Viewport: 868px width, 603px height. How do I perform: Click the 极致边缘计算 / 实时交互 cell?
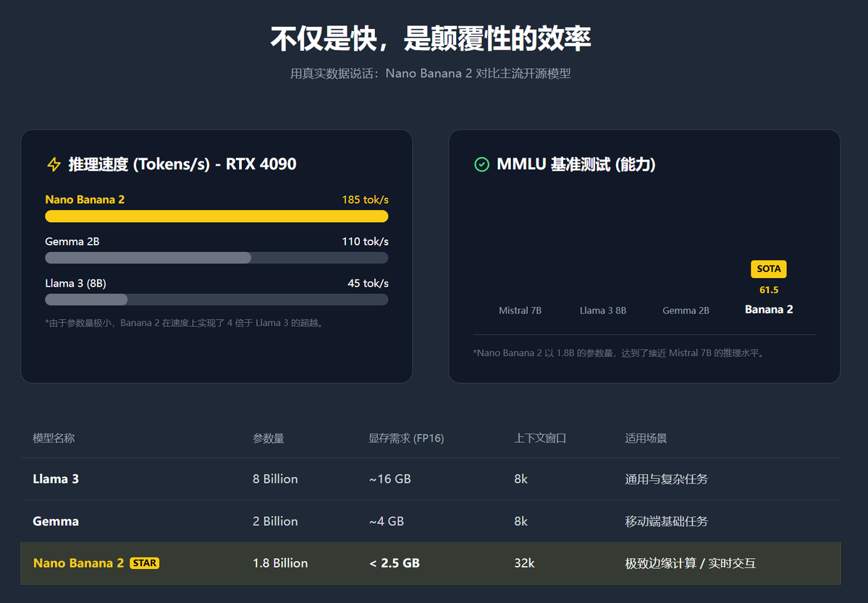click(691, 563)
